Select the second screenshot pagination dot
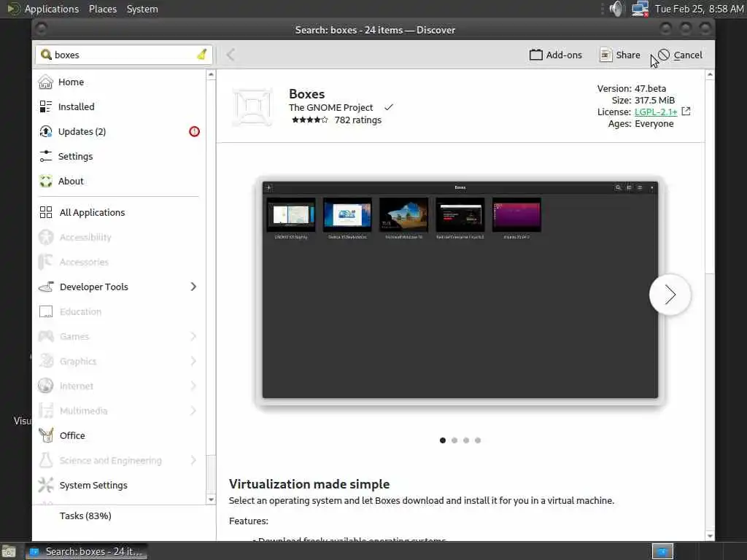747x560 pixels. point(454,440)
